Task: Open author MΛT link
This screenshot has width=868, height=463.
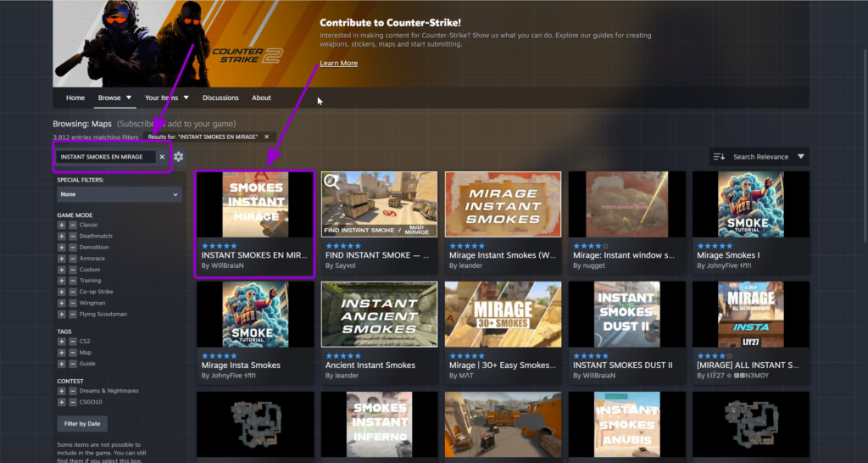Action: coord(467,376)
